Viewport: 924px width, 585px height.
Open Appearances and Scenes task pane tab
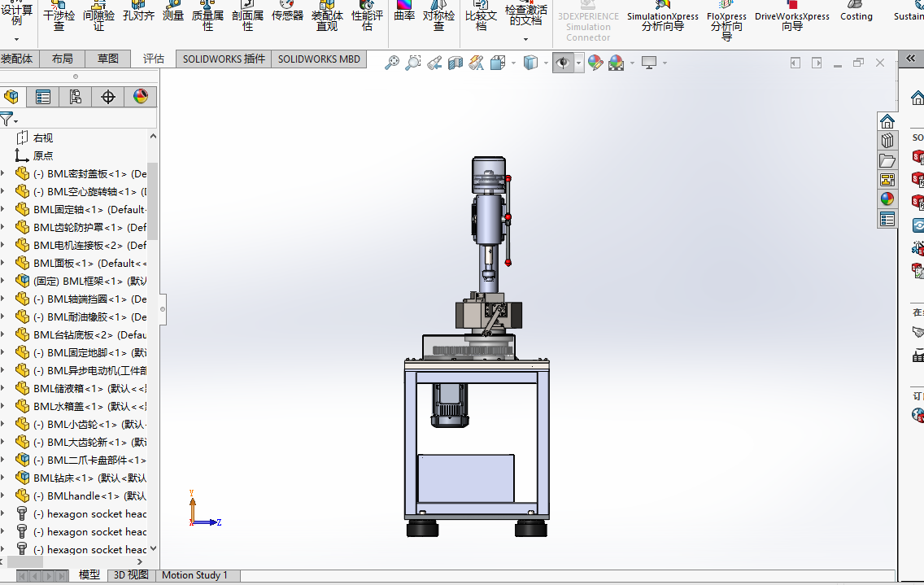click(x=887, y=199)
